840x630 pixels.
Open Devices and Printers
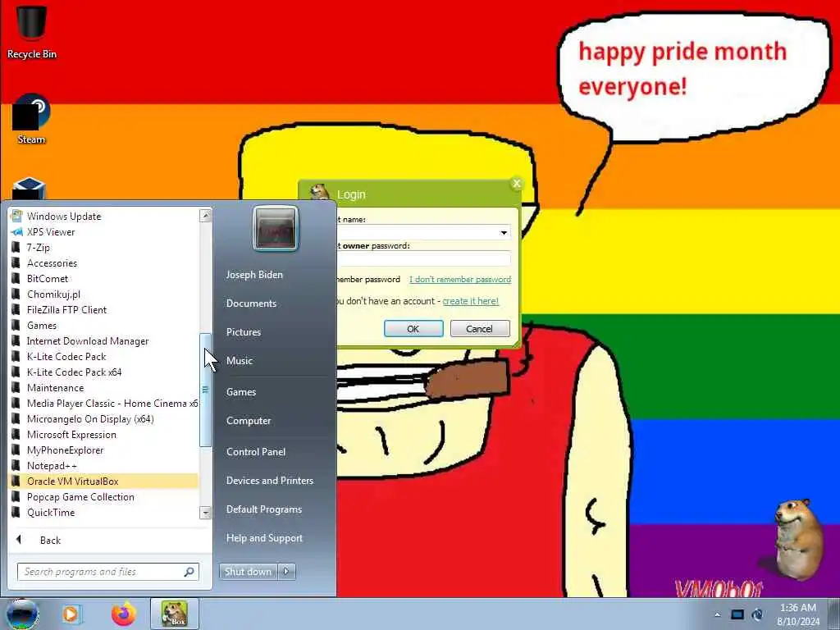coord(270,481)
